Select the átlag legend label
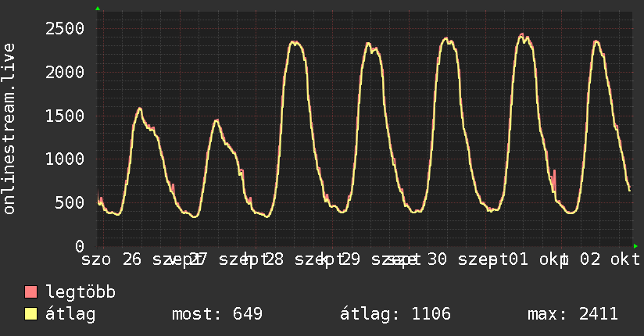The width and height of the screenshot is (644, 336). (70, 314)
